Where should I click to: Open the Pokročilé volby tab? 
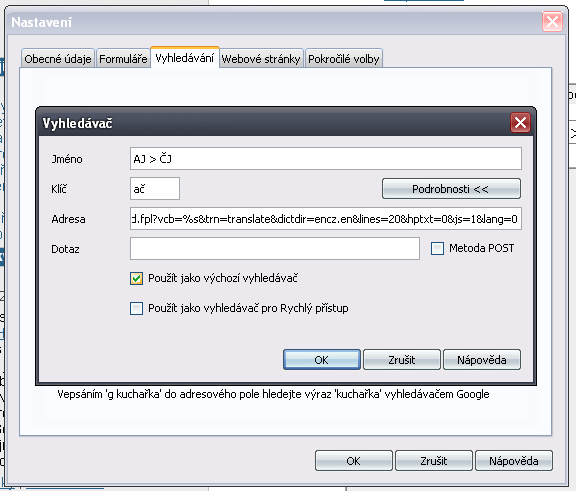[x=343, y=58]
